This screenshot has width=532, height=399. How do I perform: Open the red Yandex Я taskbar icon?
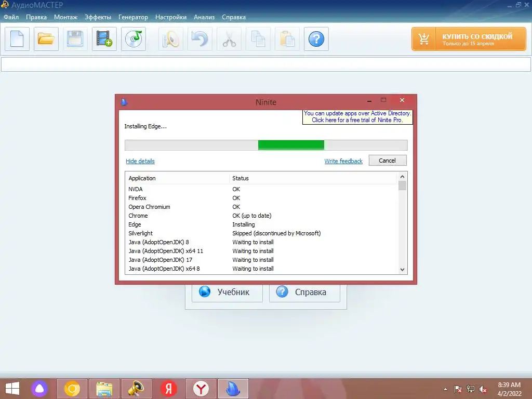(x=169, y=389)
